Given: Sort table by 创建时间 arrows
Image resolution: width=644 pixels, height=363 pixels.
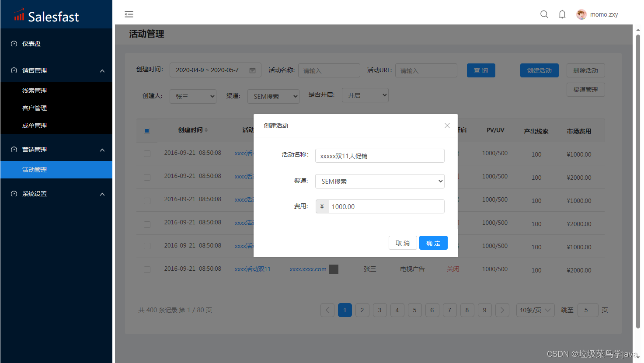Looking at the screenshot, I should click(x=206, y=130).
